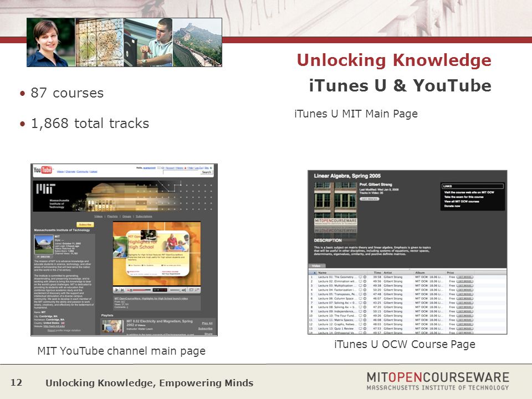Click Visit the course web site on MIT OCW
Screen dimensions: 532x399
tap(469, 192)
